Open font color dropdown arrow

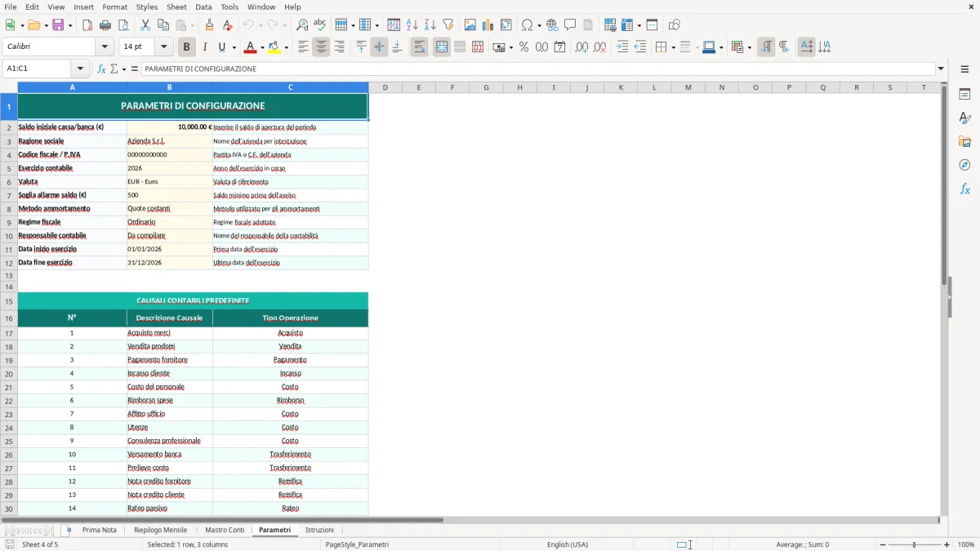pos(262,47)
